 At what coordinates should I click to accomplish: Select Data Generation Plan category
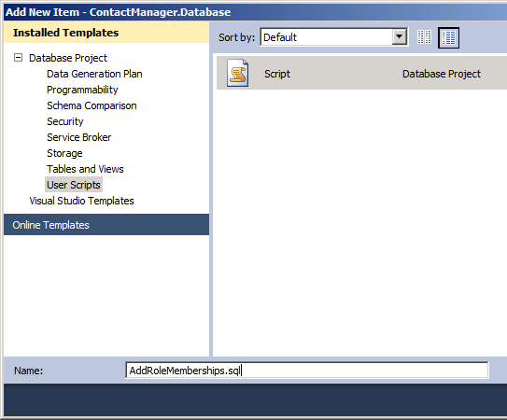click(94, 74)
